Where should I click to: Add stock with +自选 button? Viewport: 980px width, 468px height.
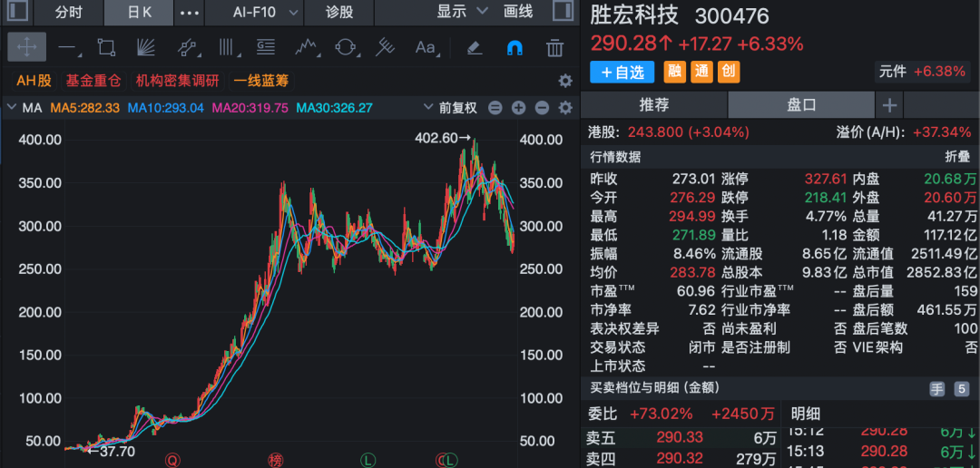click(x=622, y=72)
